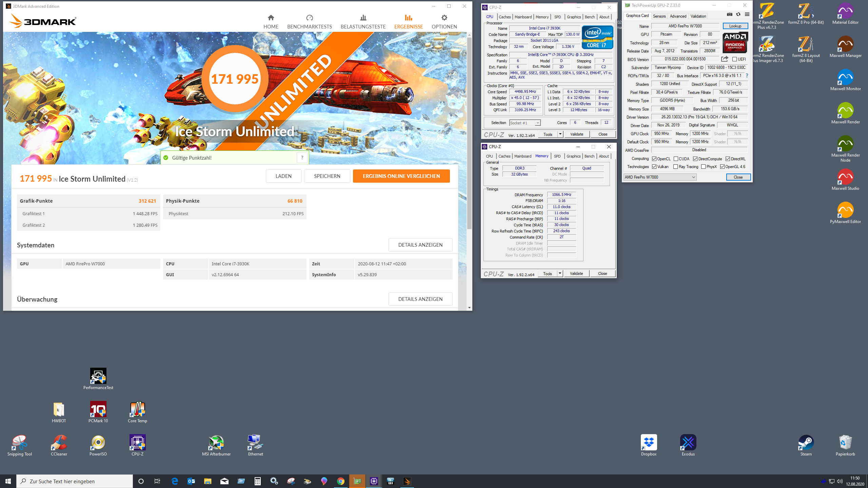Open the Maxwell Manager desktop icon

tap(845, 47)
